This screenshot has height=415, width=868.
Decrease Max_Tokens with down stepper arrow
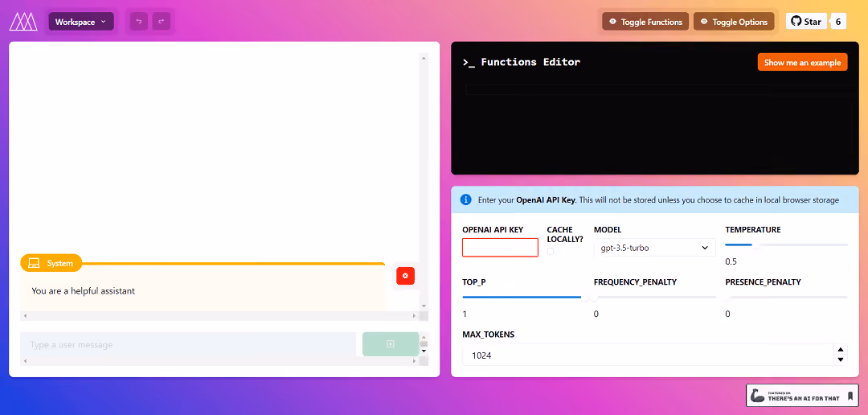(841, 360)
